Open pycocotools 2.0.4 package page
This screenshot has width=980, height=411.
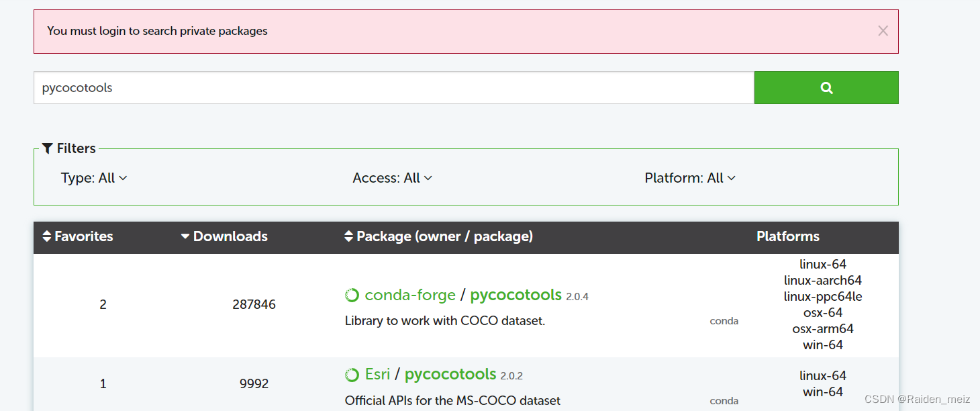(516, 294)
